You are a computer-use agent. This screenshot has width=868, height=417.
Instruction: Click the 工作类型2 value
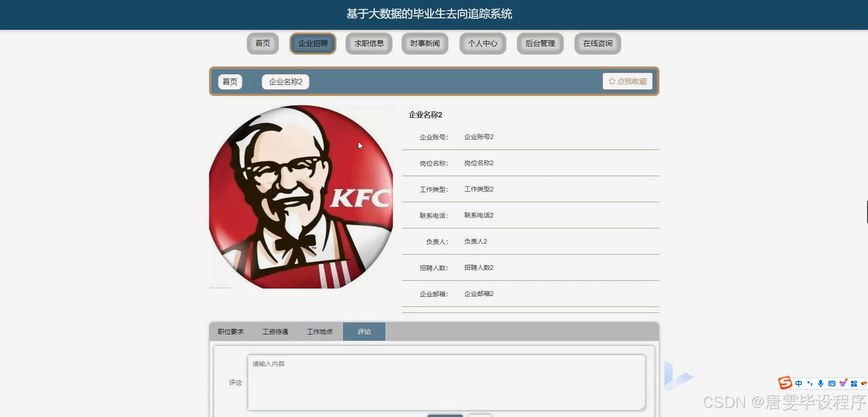tap(479, 189)
